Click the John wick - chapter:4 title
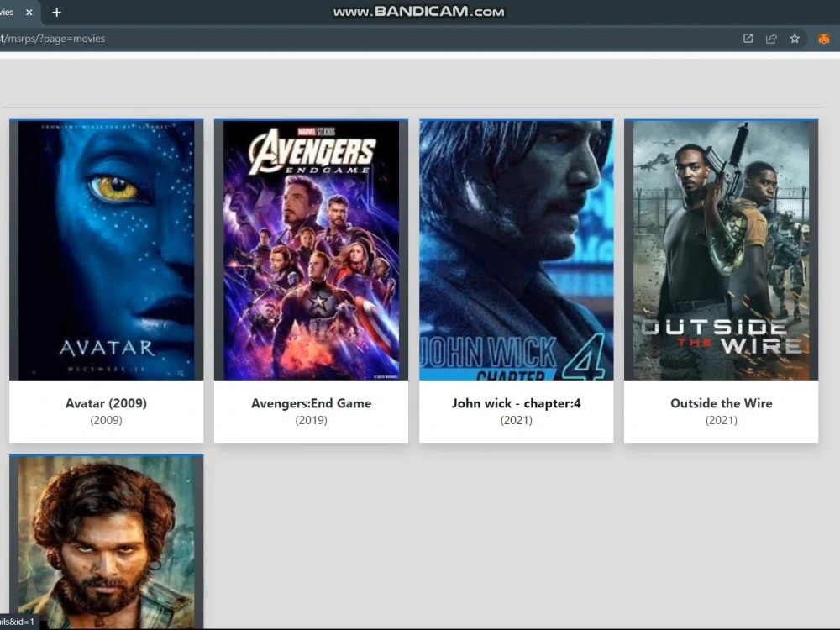 coord(517,403)
